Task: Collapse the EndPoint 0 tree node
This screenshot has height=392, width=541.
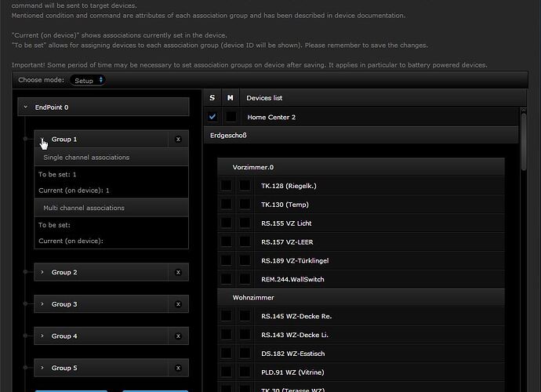Action: point(26,107)
